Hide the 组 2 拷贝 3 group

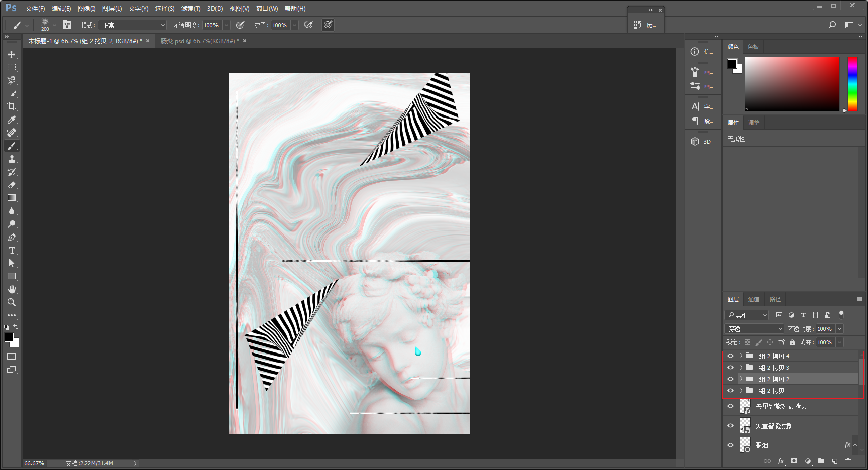(x=730, y=368)
